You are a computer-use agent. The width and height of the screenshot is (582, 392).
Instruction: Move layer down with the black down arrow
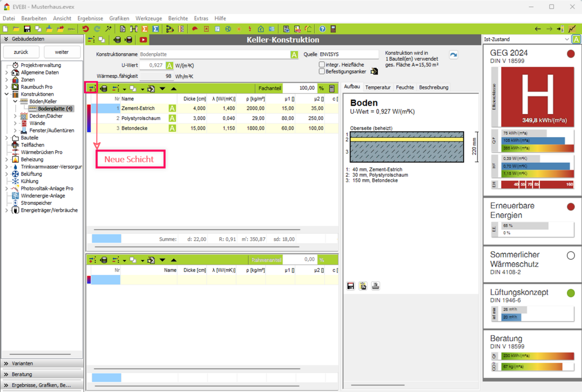pos(162,89)
